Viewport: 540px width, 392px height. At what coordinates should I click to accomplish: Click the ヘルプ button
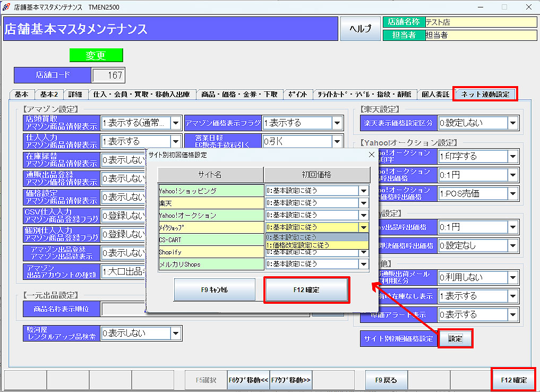[360, 29]
